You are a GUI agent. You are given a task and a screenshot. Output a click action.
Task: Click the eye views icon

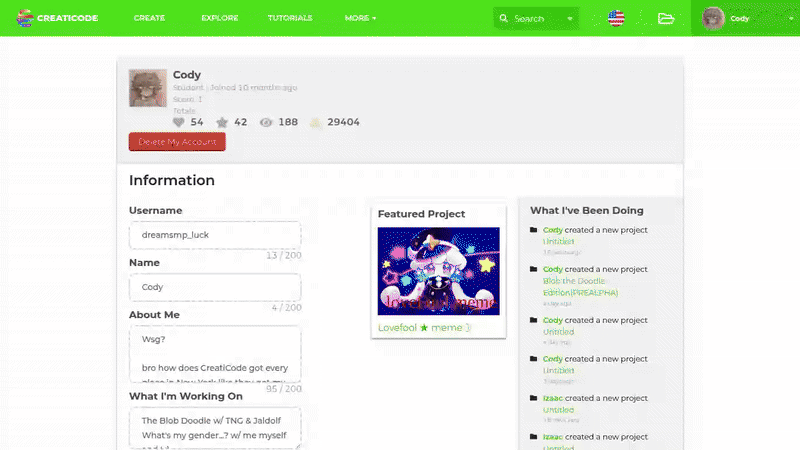(x=266, y=122)
